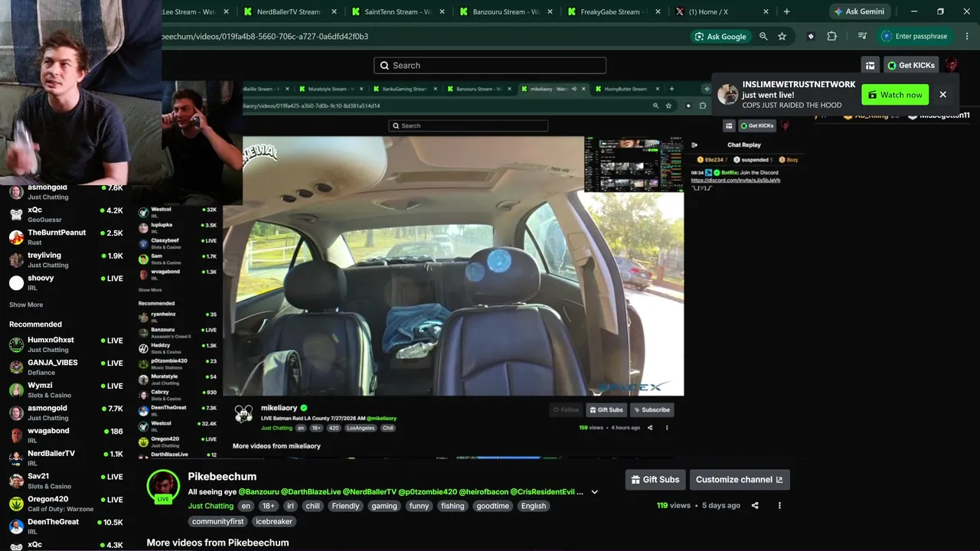Click the @NerdBallerTV mention in the stream title
The width and height of the screenshot is (980, 551).
(370, 492)
